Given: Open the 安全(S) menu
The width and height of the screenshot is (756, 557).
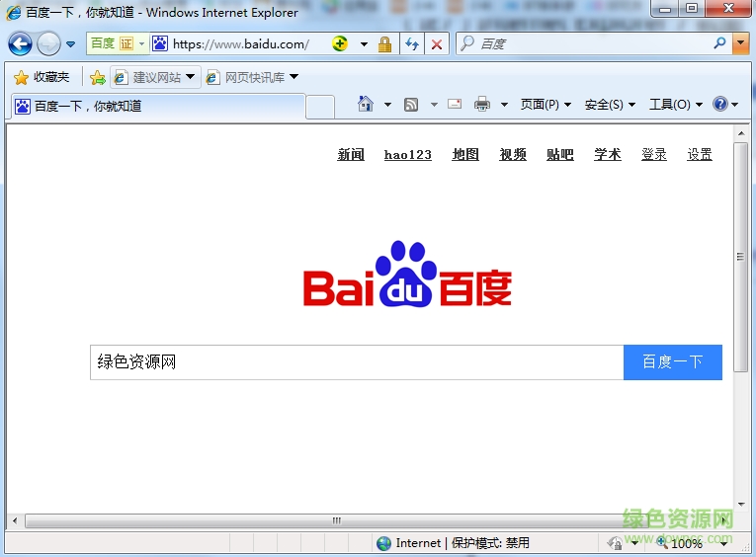Looking at the screenshot, I should point(610,105).
